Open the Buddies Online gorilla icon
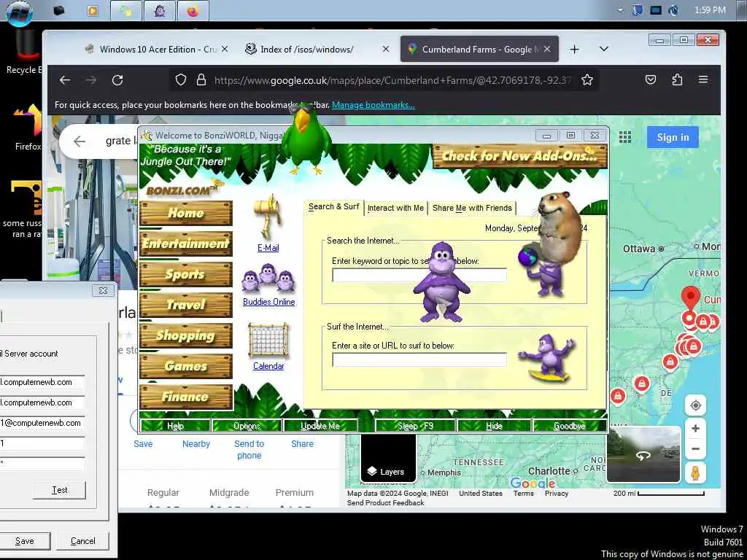The image size is (747, 560). click(x=268, y=278)
